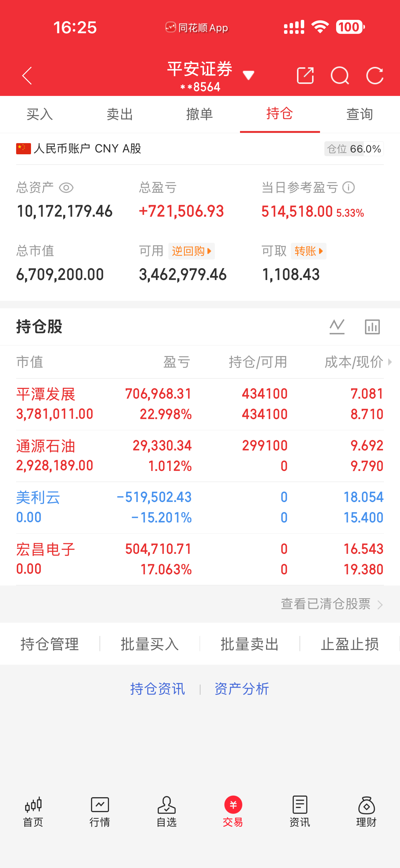
Task: Show bar chart view of holdings
Action: 372,327
